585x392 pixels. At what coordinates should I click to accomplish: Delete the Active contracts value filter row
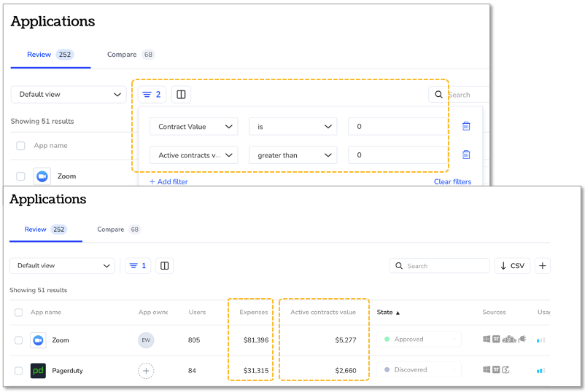(x=466, y=154)
